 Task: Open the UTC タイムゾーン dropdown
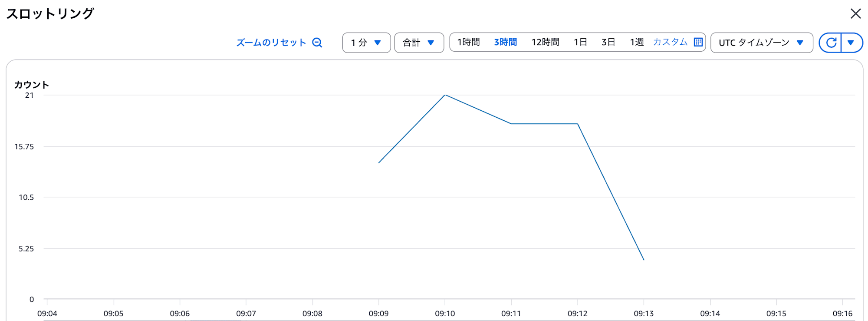761,43
